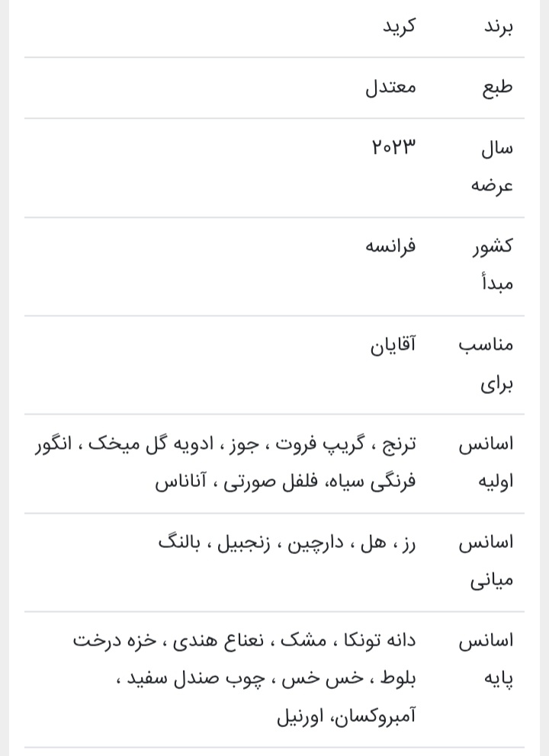Click the اسانس پایه label
Viewport: 549px width, 756px height.
tap(486, 659)
